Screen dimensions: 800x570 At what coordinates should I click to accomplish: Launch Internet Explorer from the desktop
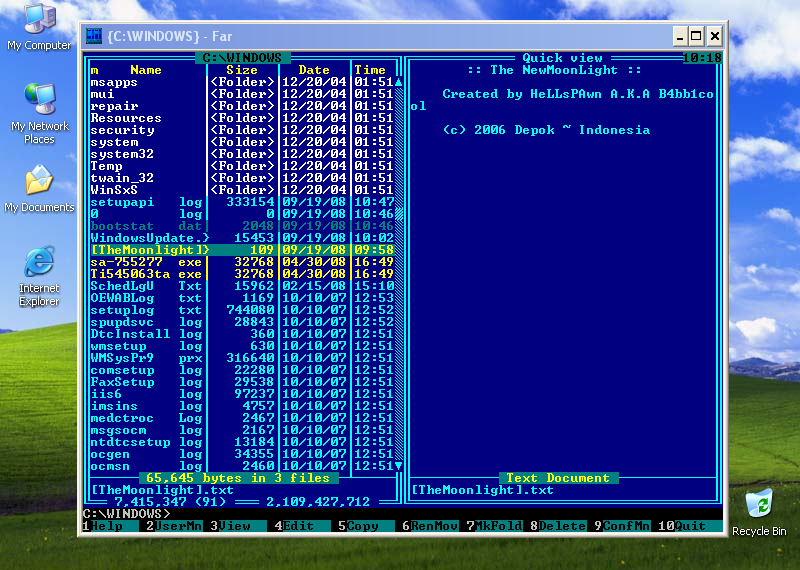(39, 276)
